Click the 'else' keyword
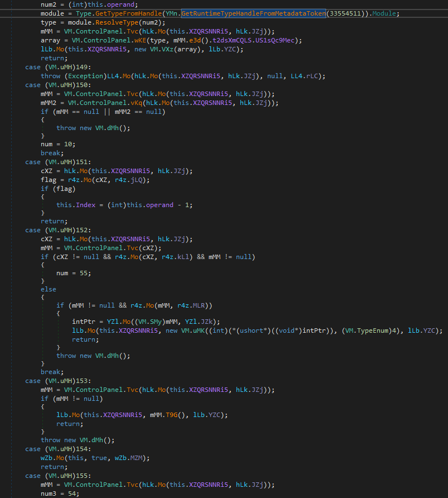 tap(49, 289)
